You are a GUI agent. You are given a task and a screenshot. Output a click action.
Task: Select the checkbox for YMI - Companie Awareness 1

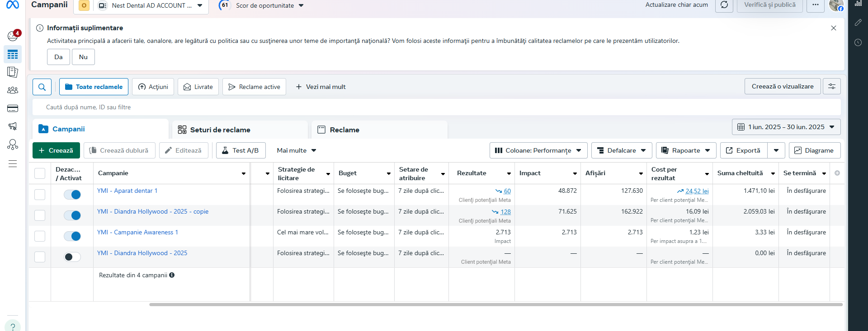pyautogui.click(x=40, y=236)
